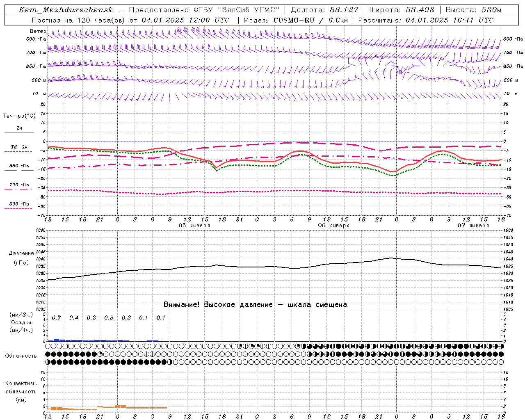Click the longitude value Долгота: 88.127
525x420 pixels.
(324, 10)
